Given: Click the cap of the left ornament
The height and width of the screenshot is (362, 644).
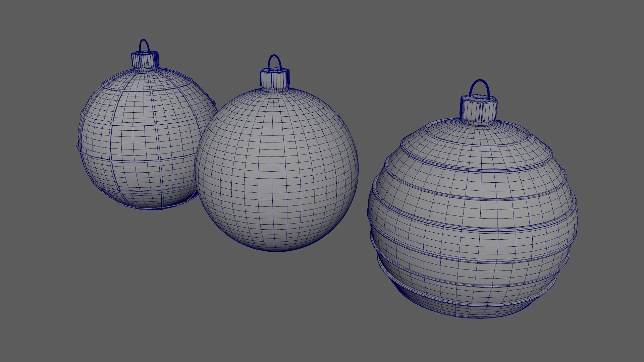Looking at the screenshot, I should pyautogui.click(x=144, y=60).
